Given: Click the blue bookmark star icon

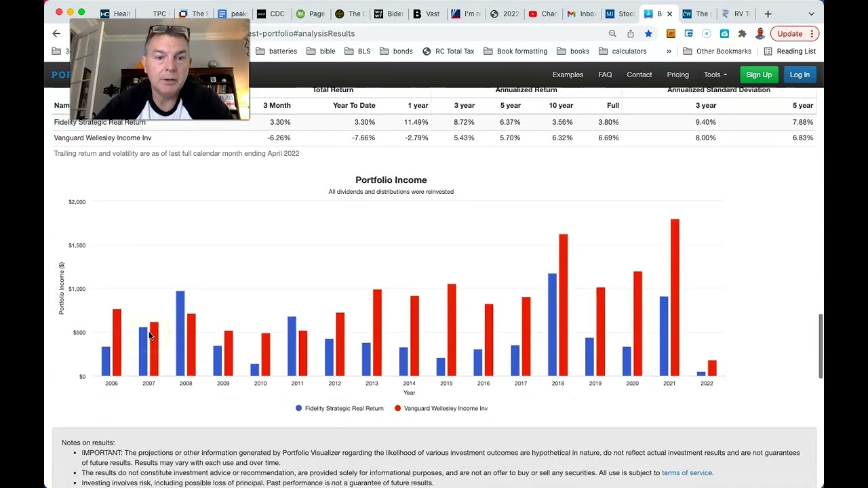Looking at the screenshot, I should point(648,33).
